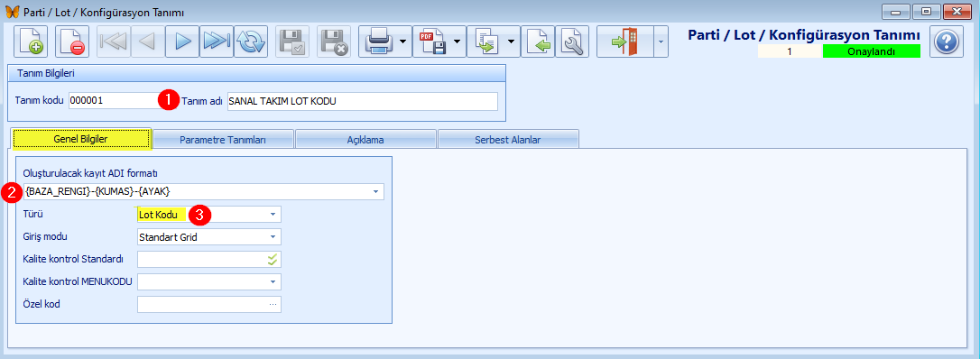Click the delete record icon with red minus
Viewport: 980px width, 359px height.
pos(72,41)
